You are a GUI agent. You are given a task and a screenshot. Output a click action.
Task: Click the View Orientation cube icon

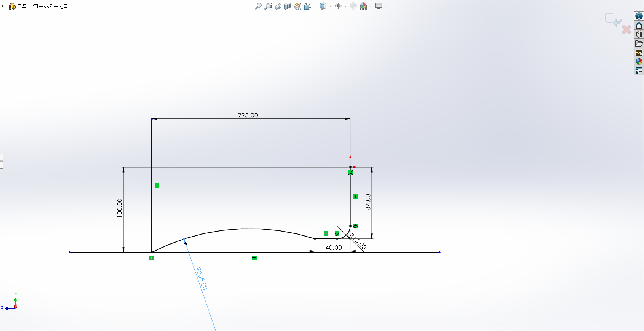(308, 6)
